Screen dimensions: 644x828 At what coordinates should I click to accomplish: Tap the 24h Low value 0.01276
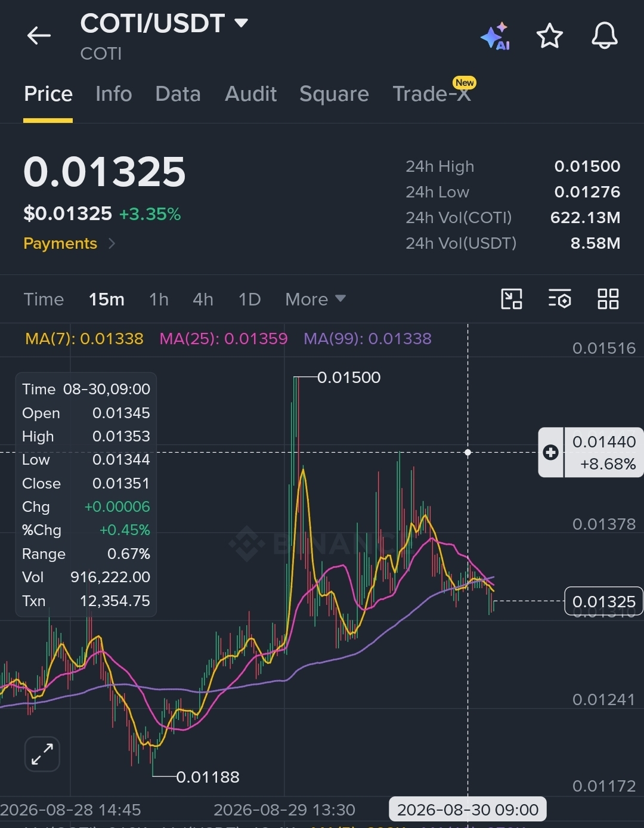tap(587, 192)
